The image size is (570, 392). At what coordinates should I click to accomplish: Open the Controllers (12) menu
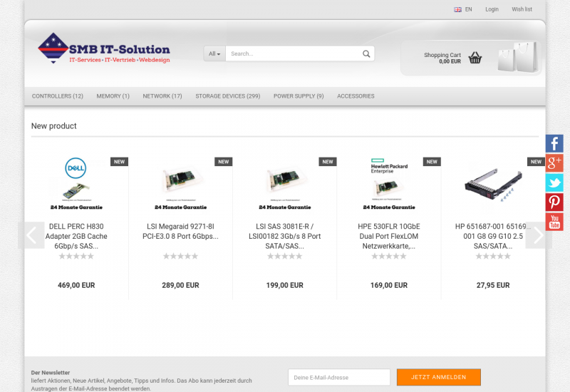click(58, 96)
